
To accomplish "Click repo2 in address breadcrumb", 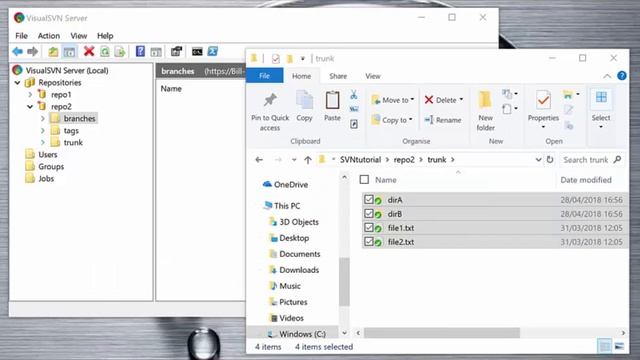I will 404,160.
